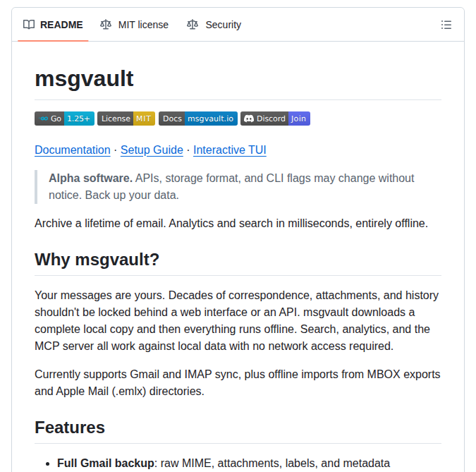Screen dimensions: 476x472
Task: Open the MIT license tab
Action: (143, 25)
